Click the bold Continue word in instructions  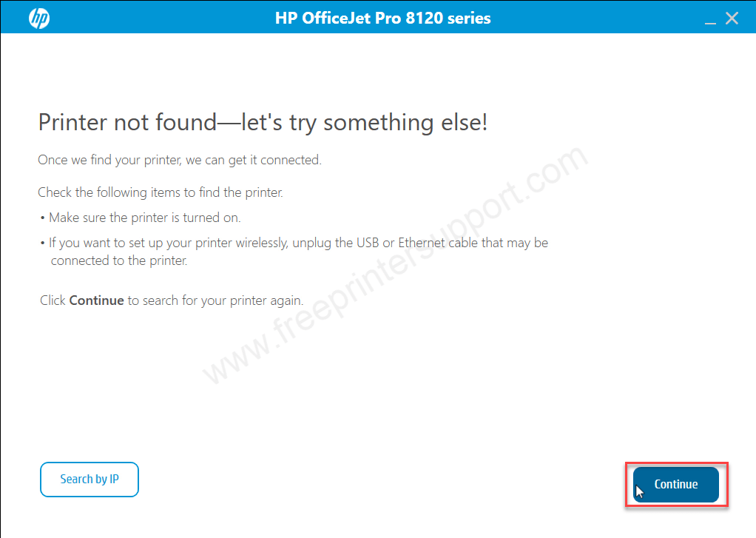point(96,300)
